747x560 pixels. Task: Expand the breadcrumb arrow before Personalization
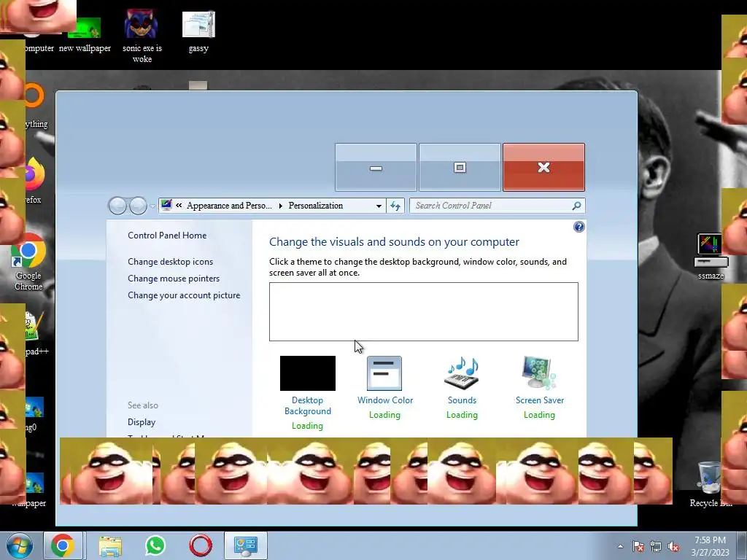click(x=280, y=206)
